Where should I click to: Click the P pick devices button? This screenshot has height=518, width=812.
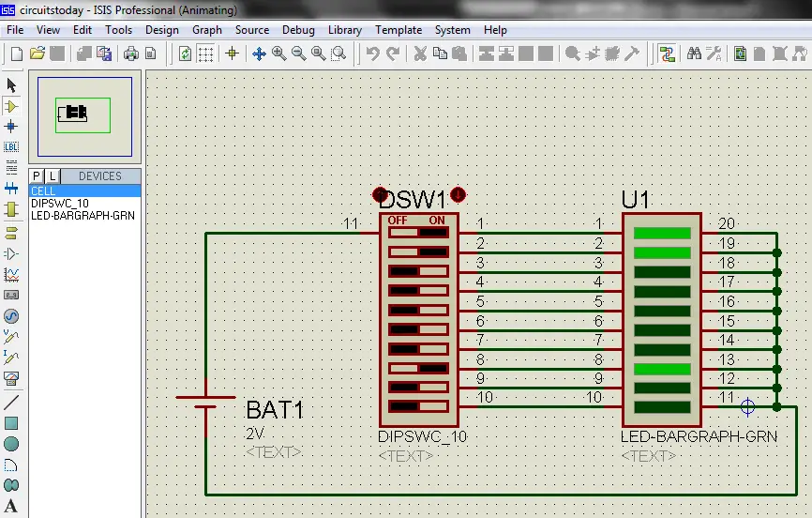pyautogui.click(x=36, y=176)
